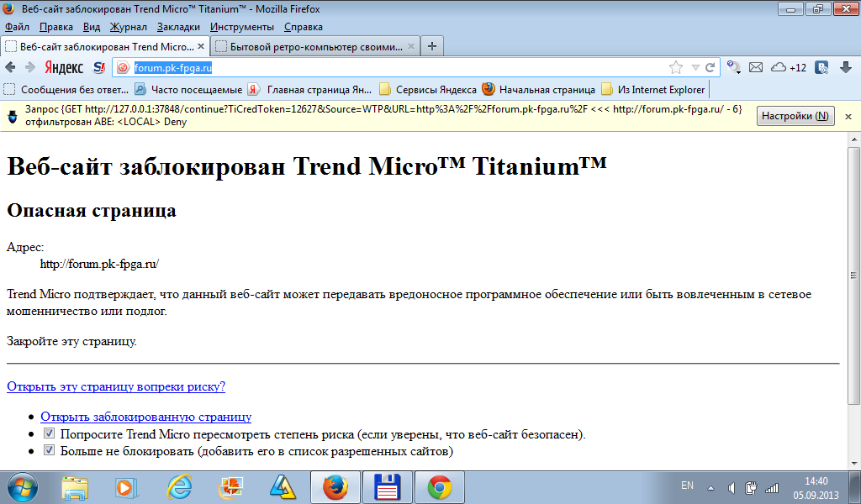Viewport: 861px width, 504px height.
Task: Click the browser back arrow button
Action: (11, 67)
